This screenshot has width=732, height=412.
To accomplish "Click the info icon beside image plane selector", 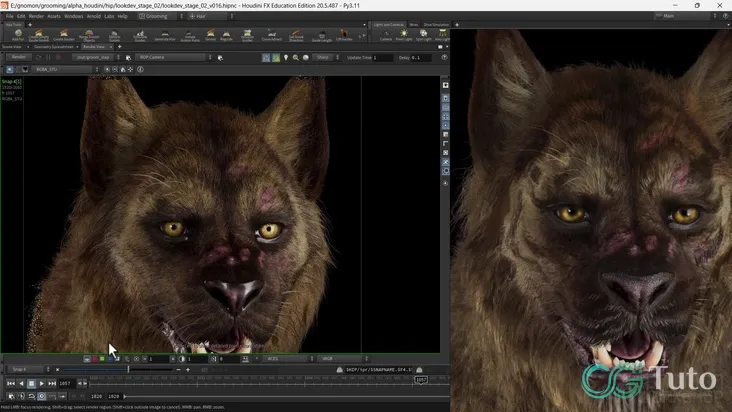I will pyautogui.click(x=140, y=69).
